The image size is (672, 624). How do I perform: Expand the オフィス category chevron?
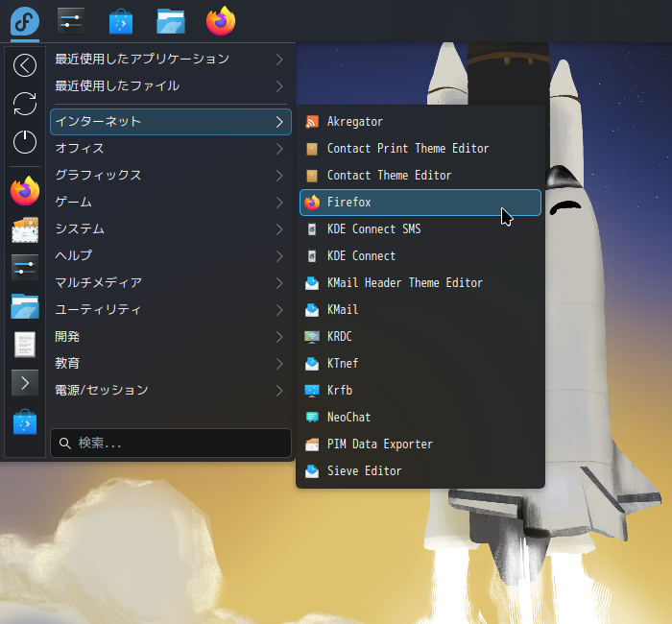point(279,149)
